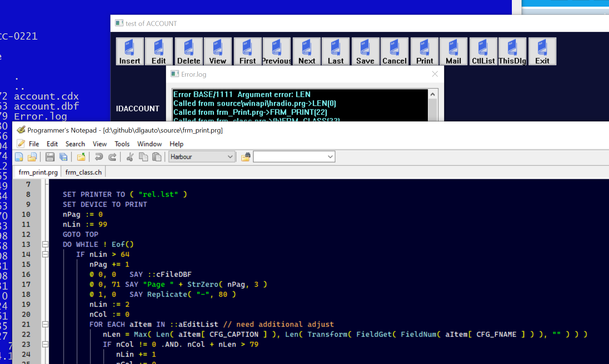The height and width of the screenshot is (364, 609).
Task: Click the Cut scissors icon
Action: click(x=130, y=157)
